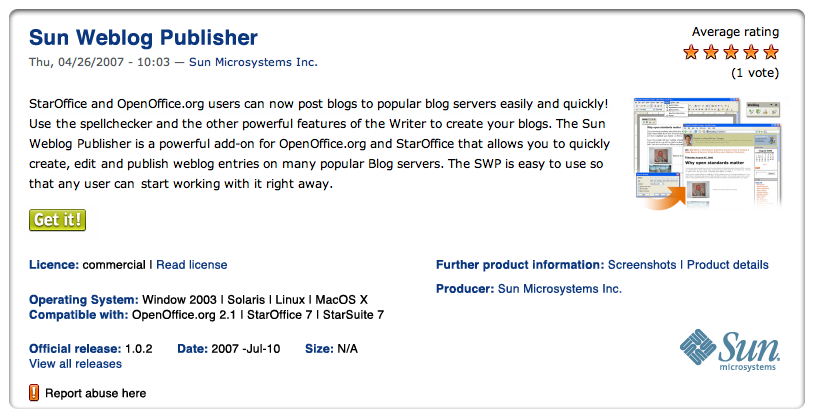817x419 pixels.
Task: Open the Screenshots link
Action: tap(642, 265)
